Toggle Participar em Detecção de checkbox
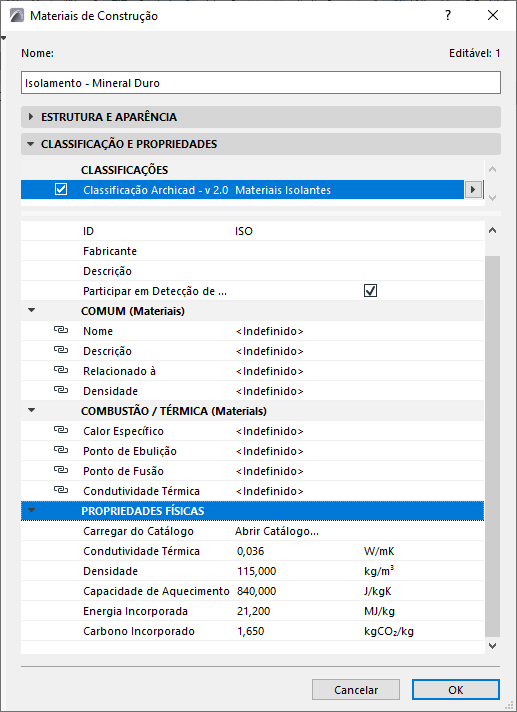The height and width of the screenshot is (712, 517). click(x=370, y=291)
